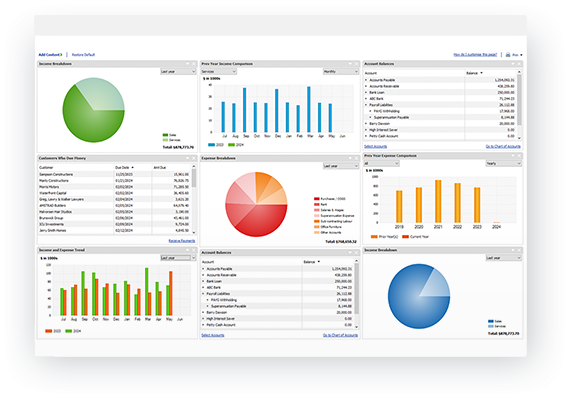This screenshot has width=570, height=398.
Task: Close the Expense Breakdown panel
Action: tap(357, 158)
